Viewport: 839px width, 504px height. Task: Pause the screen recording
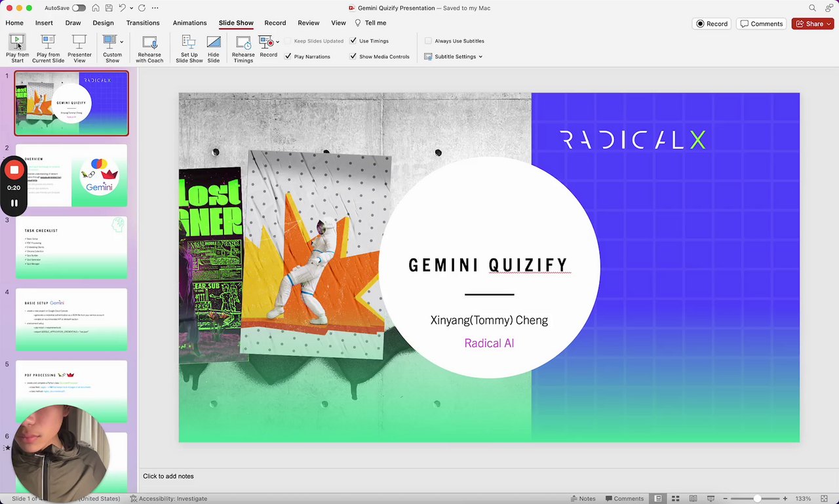tap(14, 203)
